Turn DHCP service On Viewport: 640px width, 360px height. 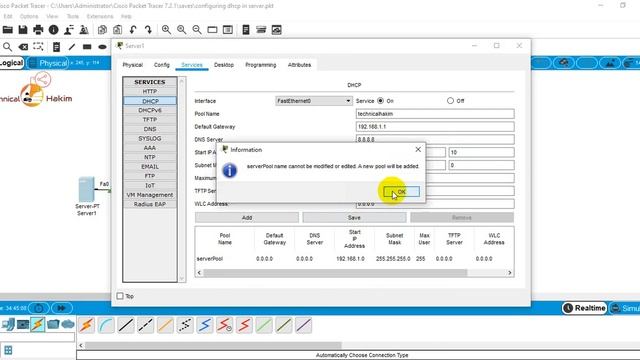point(380,100)
